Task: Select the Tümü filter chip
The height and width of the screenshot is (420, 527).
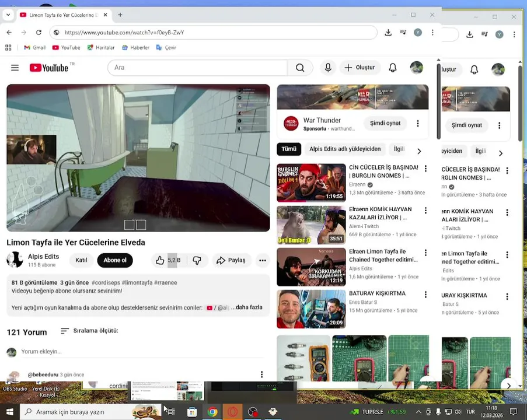Action: 289,149
